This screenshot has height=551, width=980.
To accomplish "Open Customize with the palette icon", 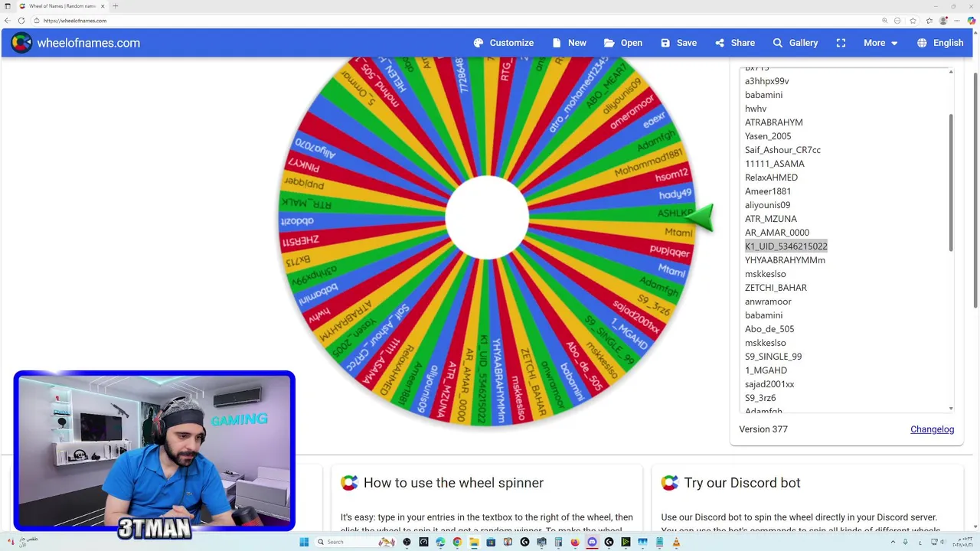I will 504,43.
